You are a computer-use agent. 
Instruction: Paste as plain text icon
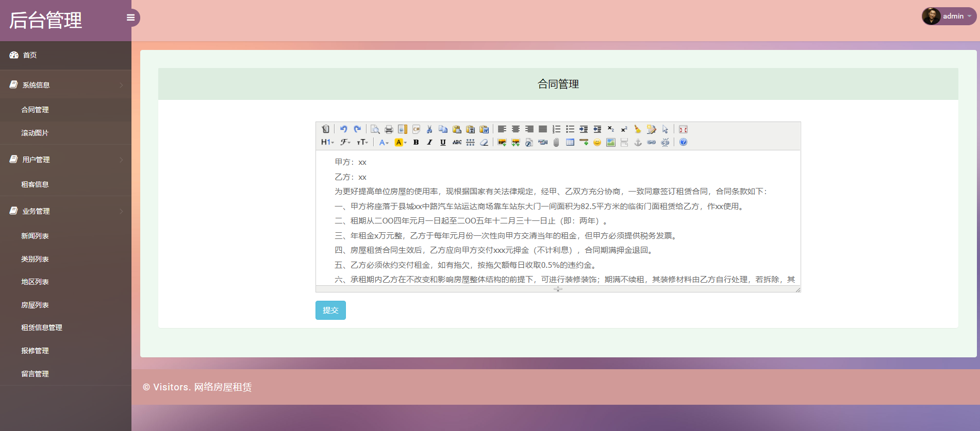click(470, 129)
